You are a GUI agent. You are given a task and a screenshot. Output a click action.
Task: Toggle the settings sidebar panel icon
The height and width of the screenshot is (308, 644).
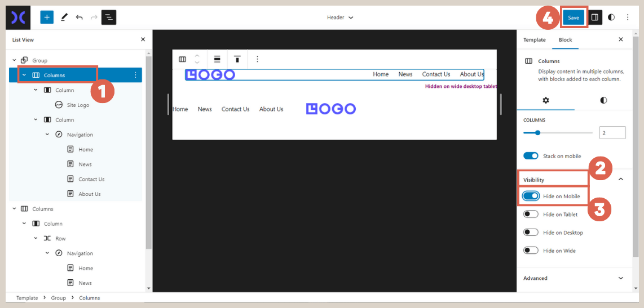pos(594,17)
